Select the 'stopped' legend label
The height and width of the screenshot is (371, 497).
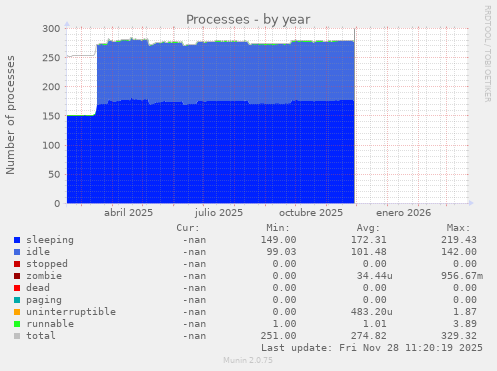tap(47, 264)
